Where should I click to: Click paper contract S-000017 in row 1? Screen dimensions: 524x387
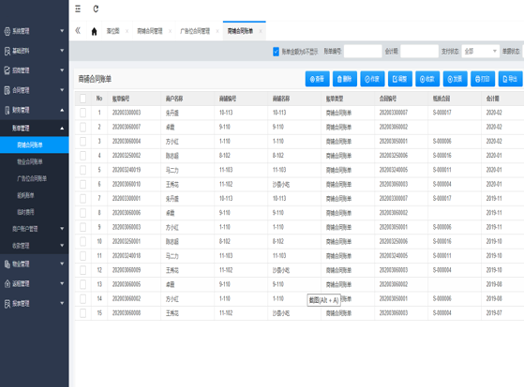click(x=442, y=113)
